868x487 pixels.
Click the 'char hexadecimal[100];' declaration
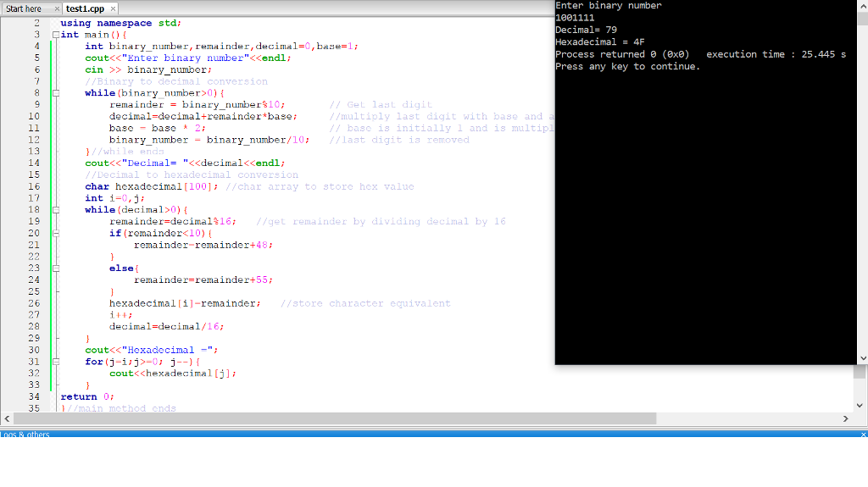click(152, 186)
